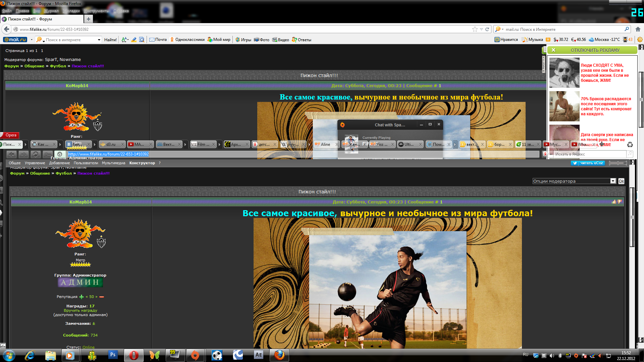Click the Вручить награду link
Screen dimensions: 644x362
80,311
